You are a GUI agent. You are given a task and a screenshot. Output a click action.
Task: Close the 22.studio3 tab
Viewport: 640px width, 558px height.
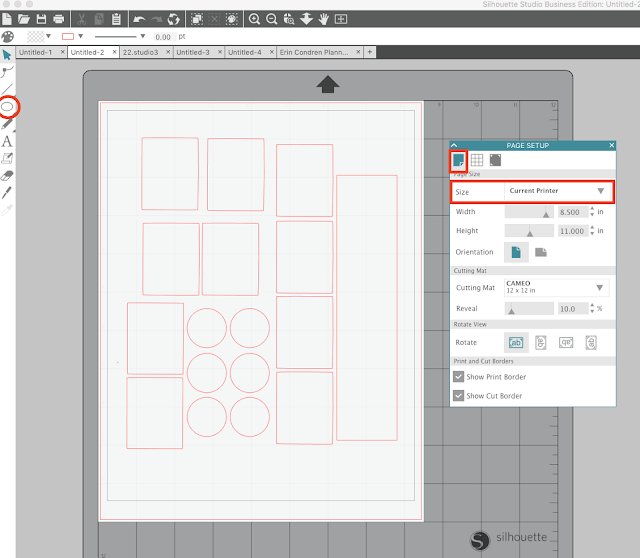pyautogui.click(x=168, y=52)
